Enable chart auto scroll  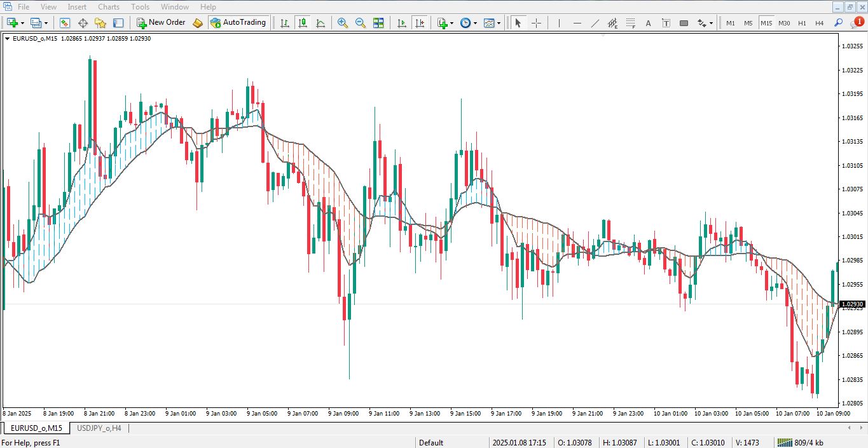(x=401, y=23)
